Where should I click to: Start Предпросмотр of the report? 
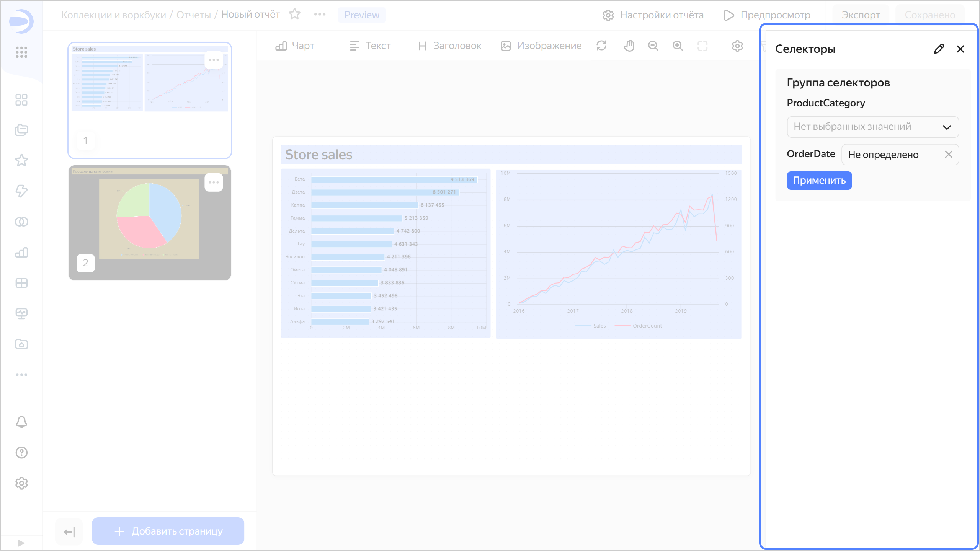[x=767, y=15]
